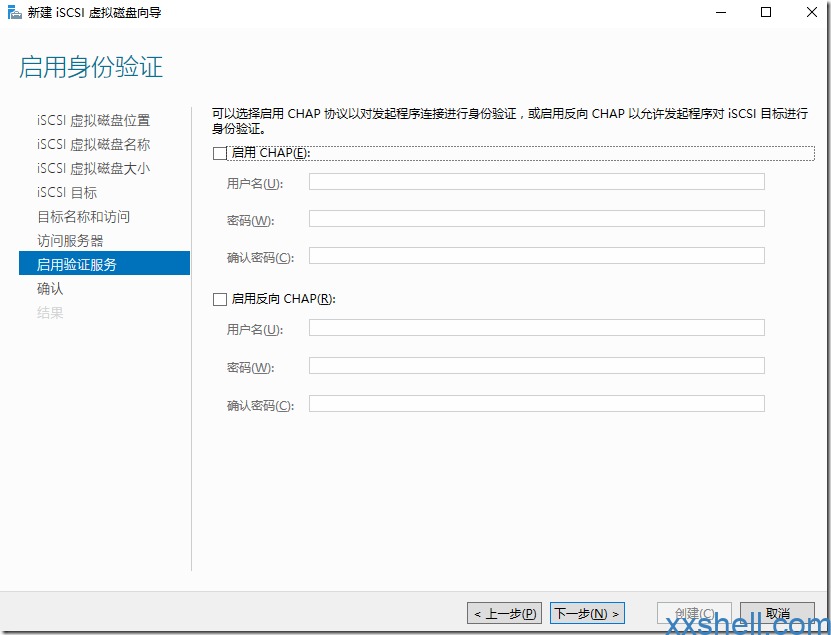Select iSCSI 虚拟磁盘名称 in sidebar
The width and height of the screenshot is (831, 635).
[x=94, y=145]
